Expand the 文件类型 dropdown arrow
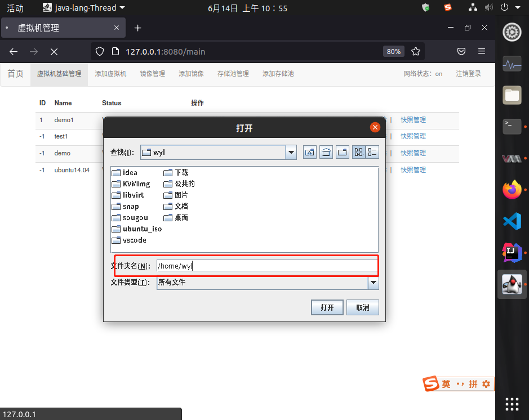Screen dimensions: 529x420 (373, 283)
